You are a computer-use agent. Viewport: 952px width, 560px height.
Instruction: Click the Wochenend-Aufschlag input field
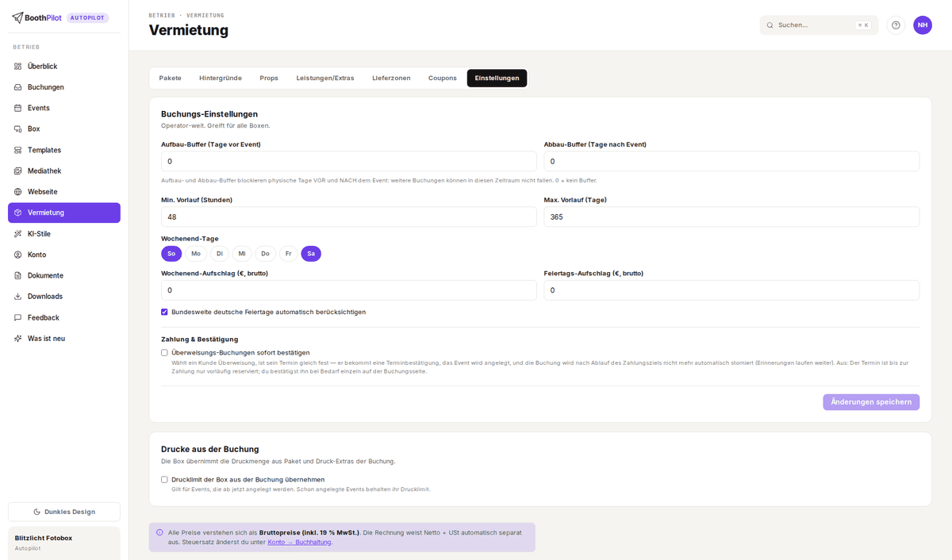coord(349,290)
